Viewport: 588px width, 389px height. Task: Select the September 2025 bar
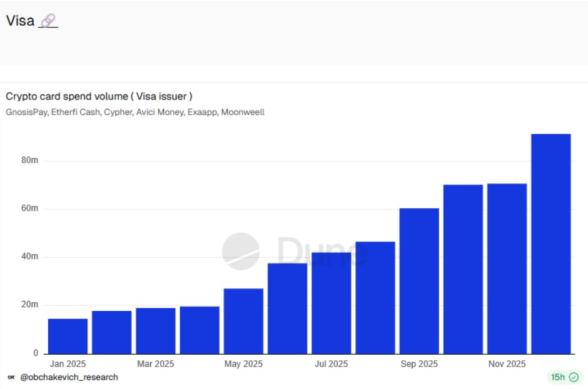419,281
